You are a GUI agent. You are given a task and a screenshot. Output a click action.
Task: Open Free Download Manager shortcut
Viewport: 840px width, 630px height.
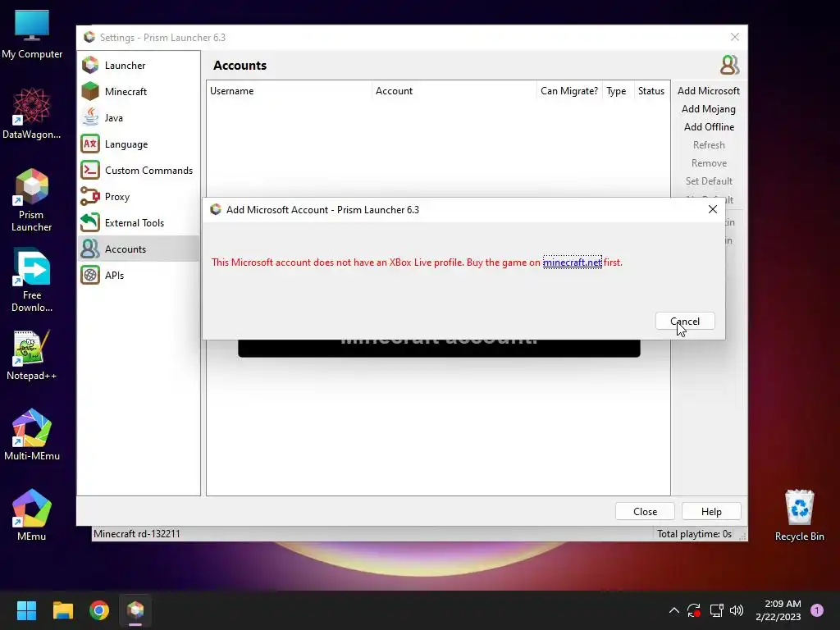point(32,281)
